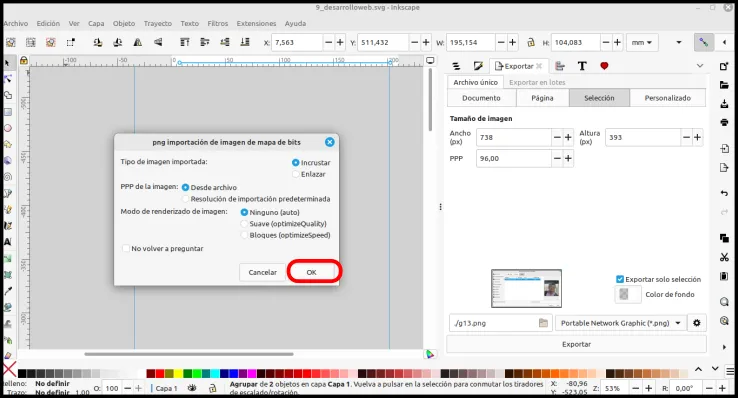
Task: Browse for export file with folder icon
Action: pyautogui.click(x=543, y=323)
